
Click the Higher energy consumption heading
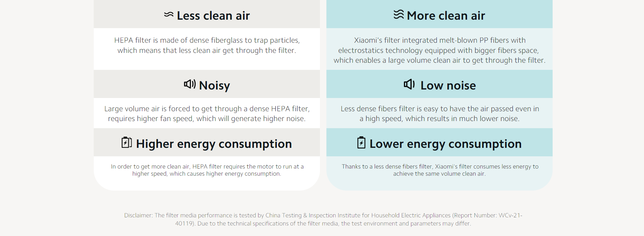point(214,144)
